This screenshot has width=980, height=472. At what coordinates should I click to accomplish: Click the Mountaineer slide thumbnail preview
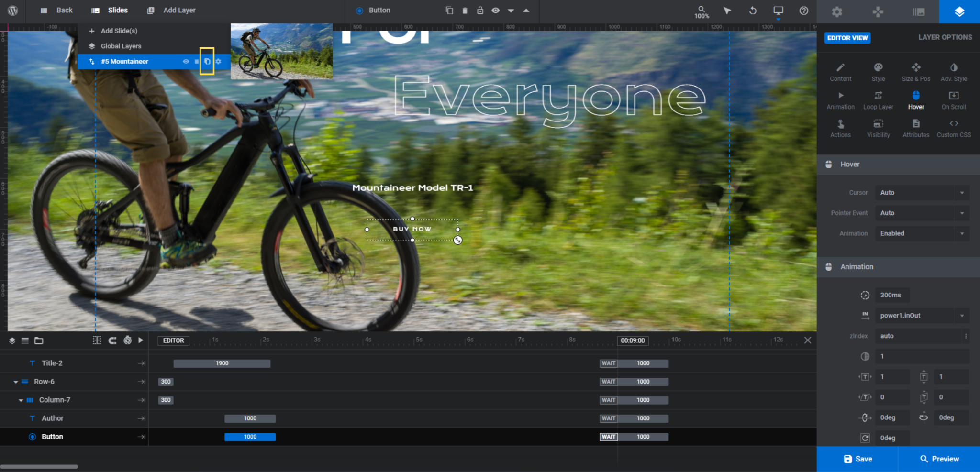pos(281,51)
